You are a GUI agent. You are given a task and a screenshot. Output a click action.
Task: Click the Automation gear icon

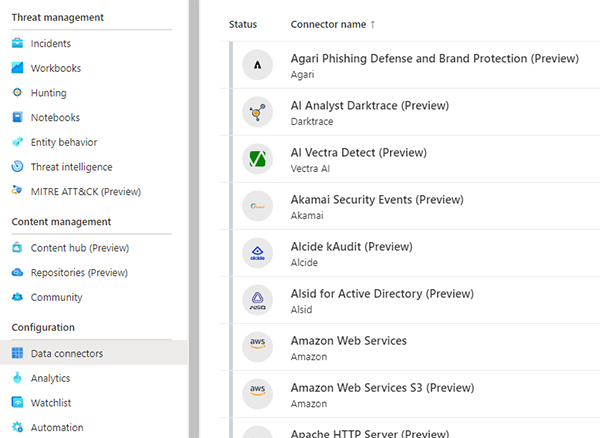[17, 427]
